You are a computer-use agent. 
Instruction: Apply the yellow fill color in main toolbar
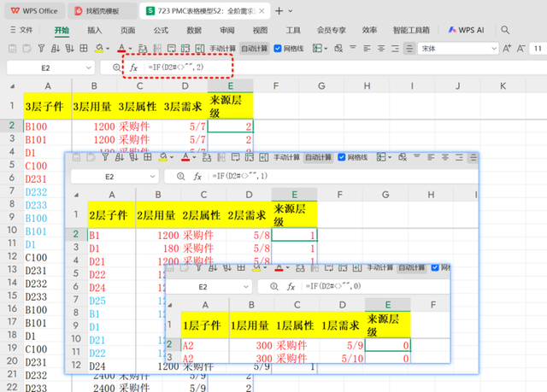pos(99,49)
